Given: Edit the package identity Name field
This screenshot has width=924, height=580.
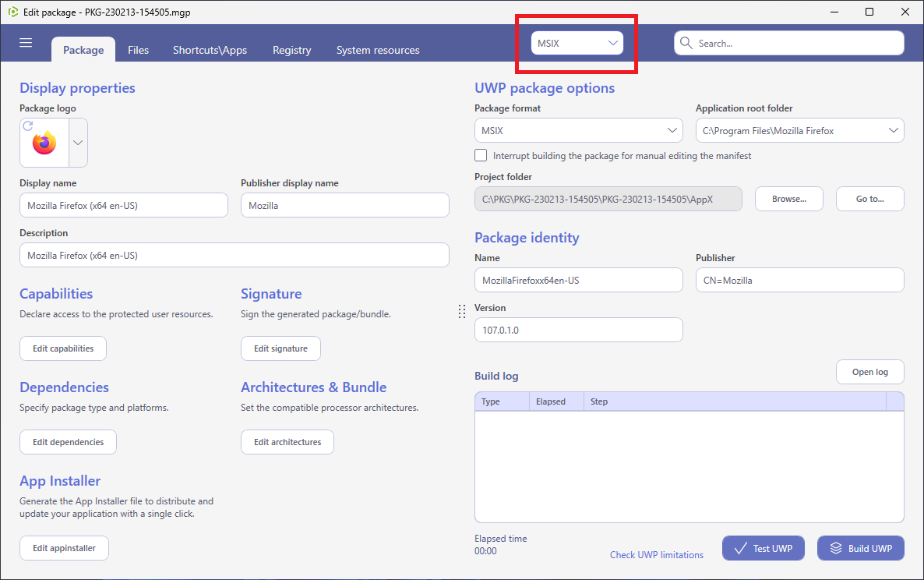Looking at the screenshot, I should pyautogui.click(x=579, y=280).
